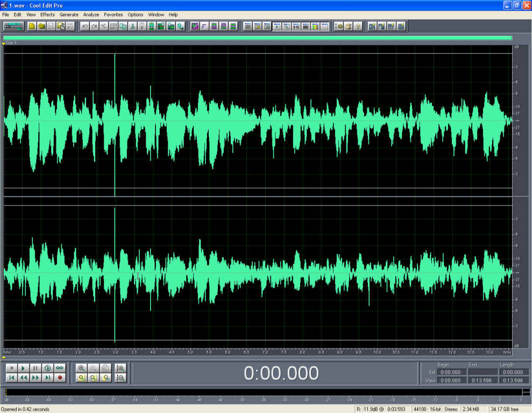
Task: Open the Favorites menu
Action: tap(114, 15)
